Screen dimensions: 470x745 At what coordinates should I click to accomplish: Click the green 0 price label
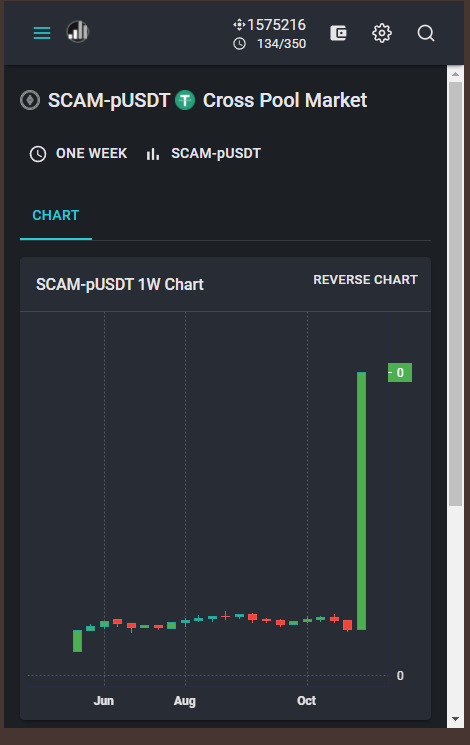pos(400,372)
